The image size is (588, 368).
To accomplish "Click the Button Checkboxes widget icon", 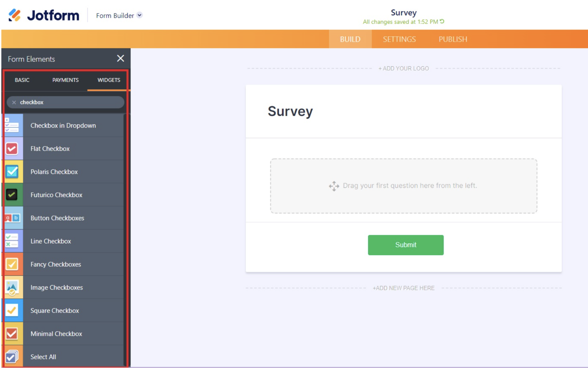I will pyautogui.click(x=12, y=218).
